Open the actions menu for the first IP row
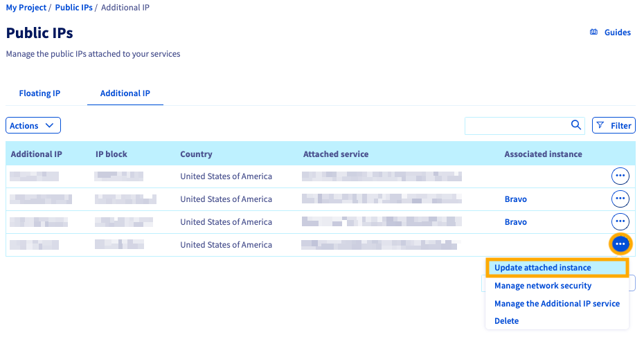Viewport: 644px width, 339px height. 620,176
